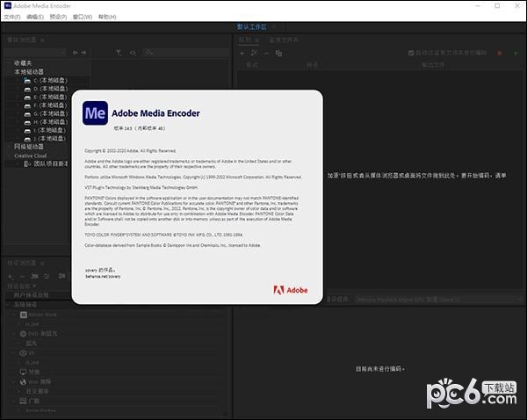Open the renderer Mercury Playback Engine dropdown
Image resolution: width=527 pixels, height=420 pixels.
[x=440, y=300]
